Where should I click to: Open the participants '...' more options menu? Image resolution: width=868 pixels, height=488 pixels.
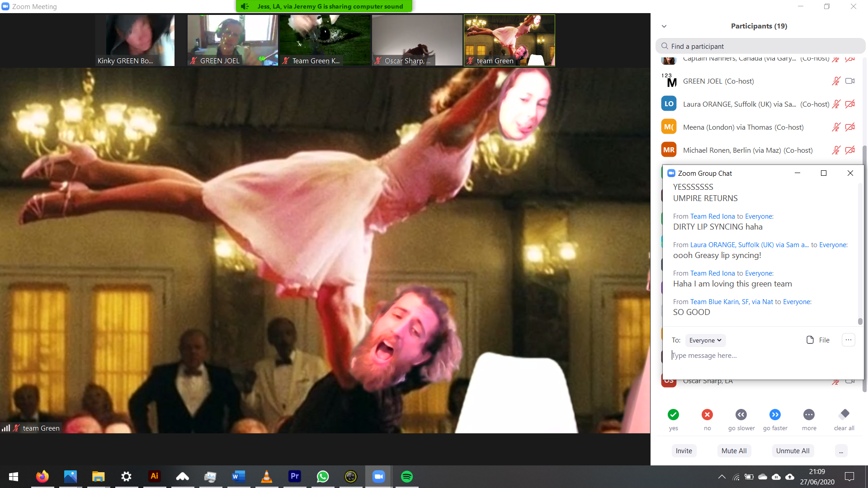[841, 451]
